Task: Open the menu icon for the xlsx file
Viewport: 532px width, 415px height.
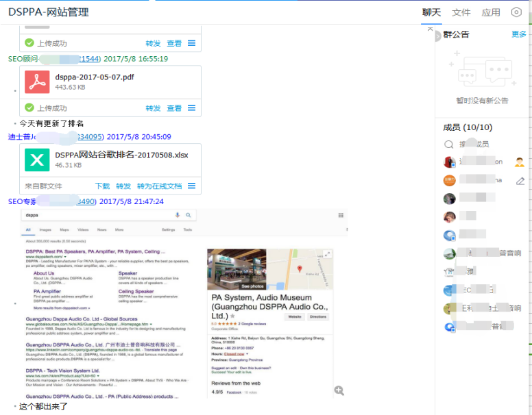Action: coord(192,186)
